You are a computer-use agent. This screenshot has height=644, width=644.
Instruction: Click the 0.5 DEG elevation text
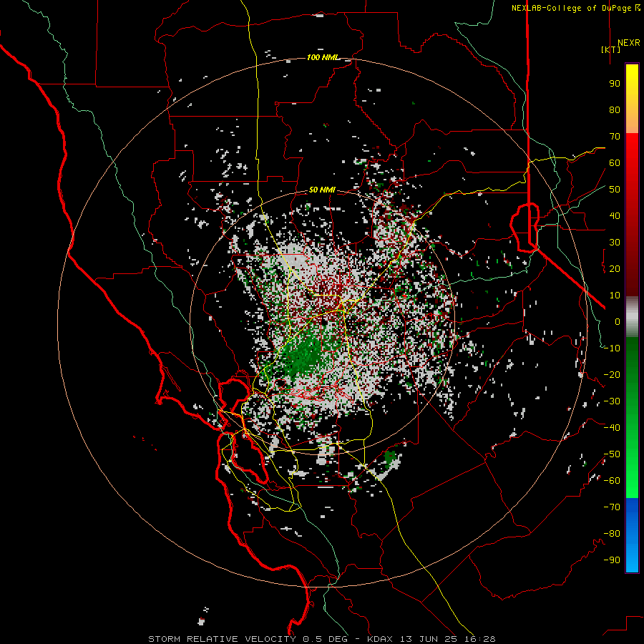point(326,639)
